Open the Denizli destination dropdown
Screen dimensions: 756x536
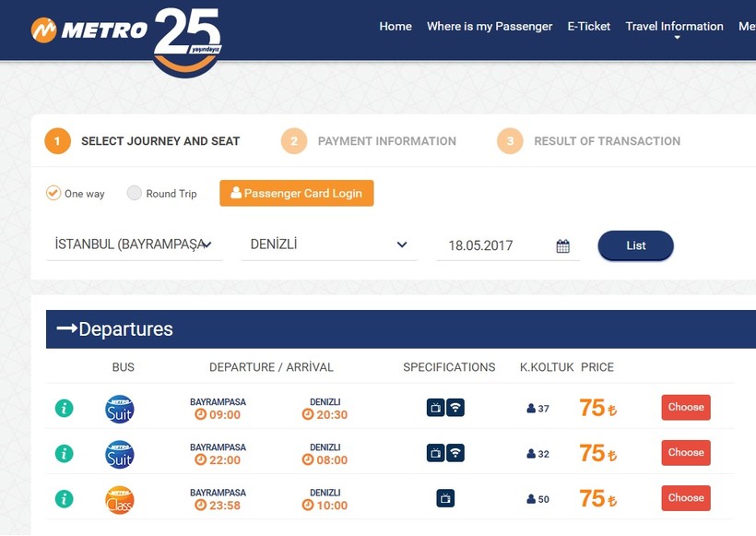pos(329,244)
